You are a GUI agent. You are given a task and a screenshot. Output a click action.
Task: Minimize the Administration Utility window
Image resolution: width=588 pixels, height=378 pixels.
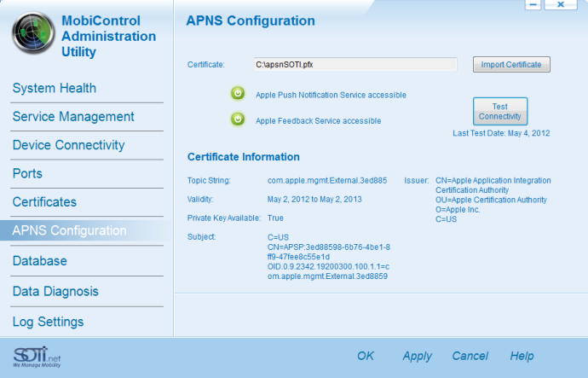pos(533,4)
